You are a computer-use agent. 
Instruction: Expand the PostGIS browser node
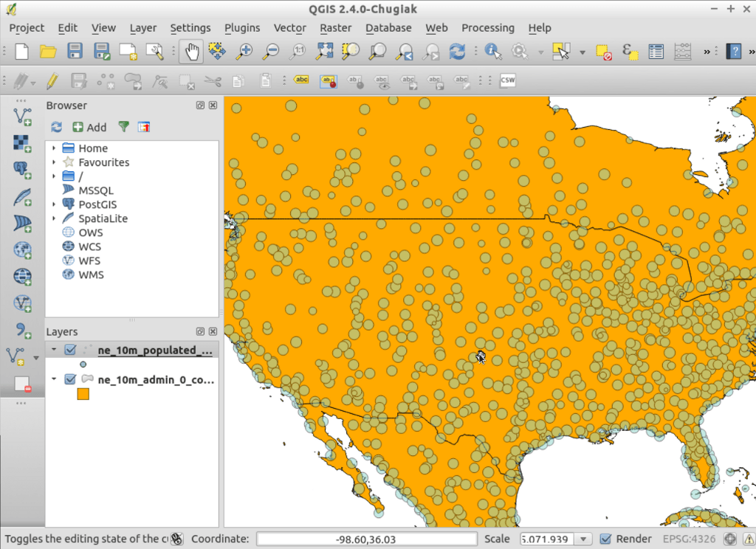[x=54, y=204]
